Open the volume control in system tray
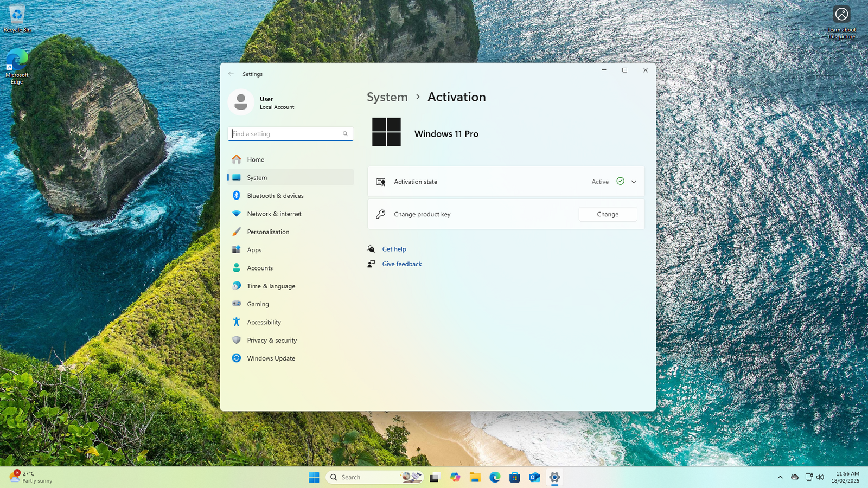Screen dimensions: 868x488 coord(820,477)
